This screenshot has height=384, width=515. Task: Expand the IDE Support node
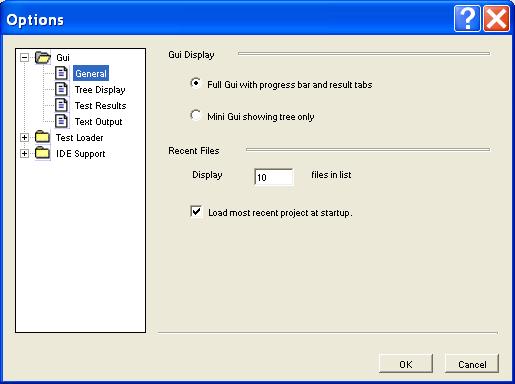point(24,153)
